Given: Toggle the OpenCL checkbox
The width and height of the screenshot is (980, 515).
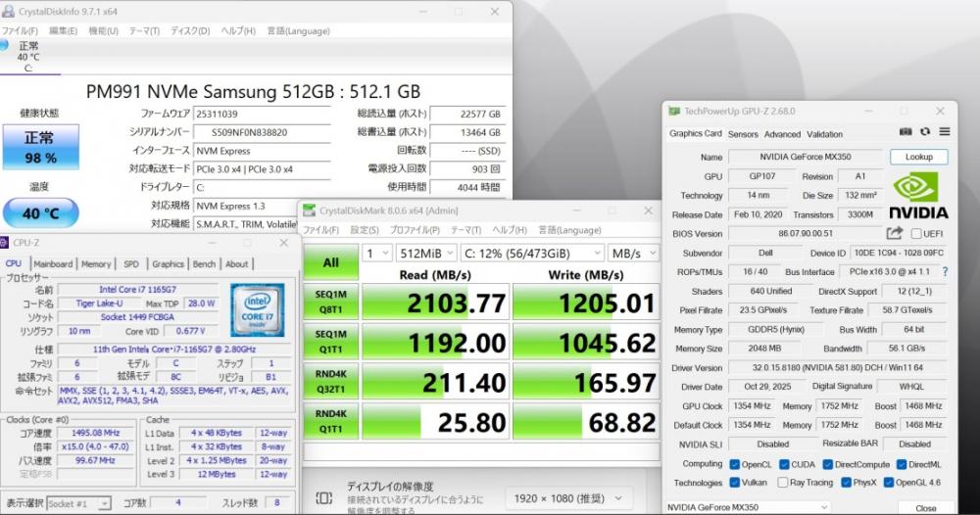Looking at the screenshot, I should tap(735, 464).
